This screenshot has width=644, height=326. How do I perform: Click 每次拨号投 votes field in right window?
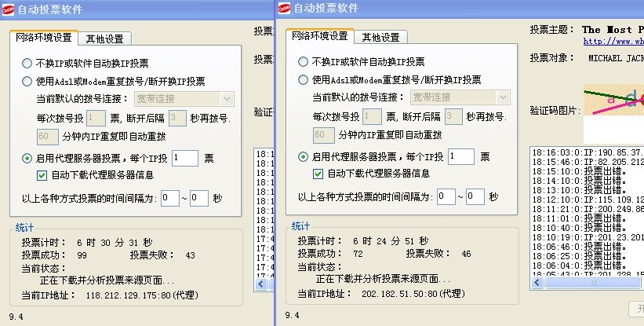pos(373,117)
